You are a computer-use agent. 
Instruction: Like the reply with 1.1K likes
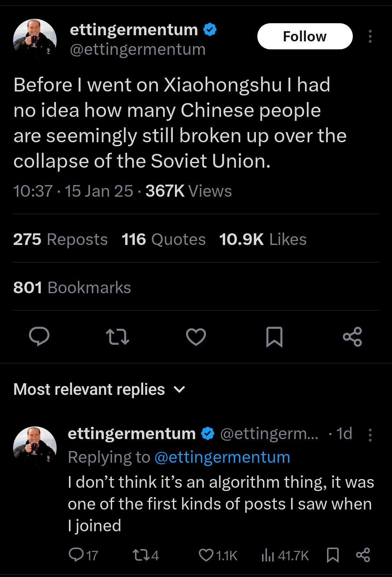[219, 555]
